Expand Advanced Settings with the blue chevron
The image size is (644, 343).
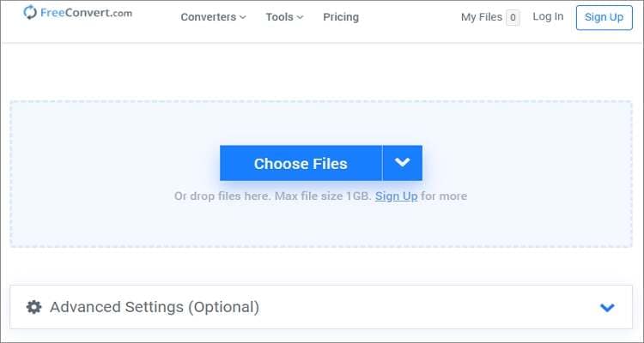(607, 308)
